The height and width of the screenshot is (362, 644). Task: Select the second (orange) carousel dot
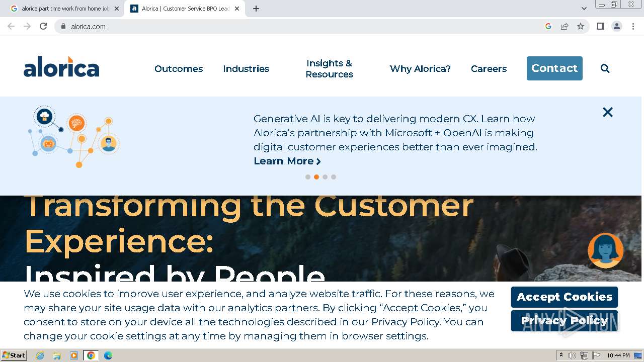click(x=316, y=177)
